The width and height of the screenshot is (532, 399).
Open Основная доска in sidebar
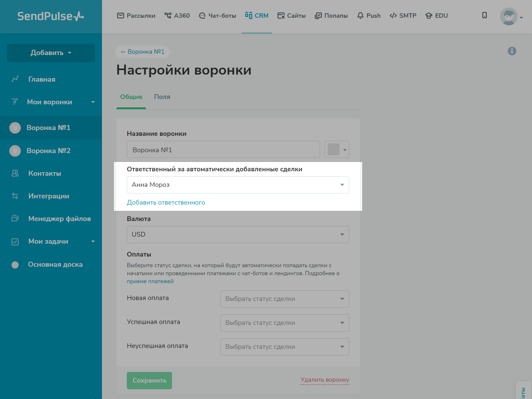point(55,265)
